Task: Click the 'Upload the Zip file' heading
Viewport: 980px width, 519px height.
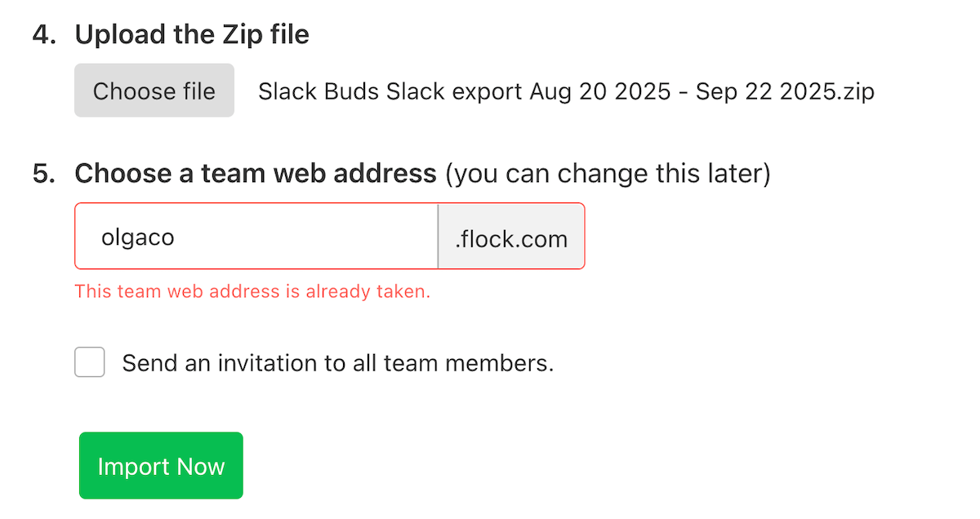Action: click(x=192, y=35)
